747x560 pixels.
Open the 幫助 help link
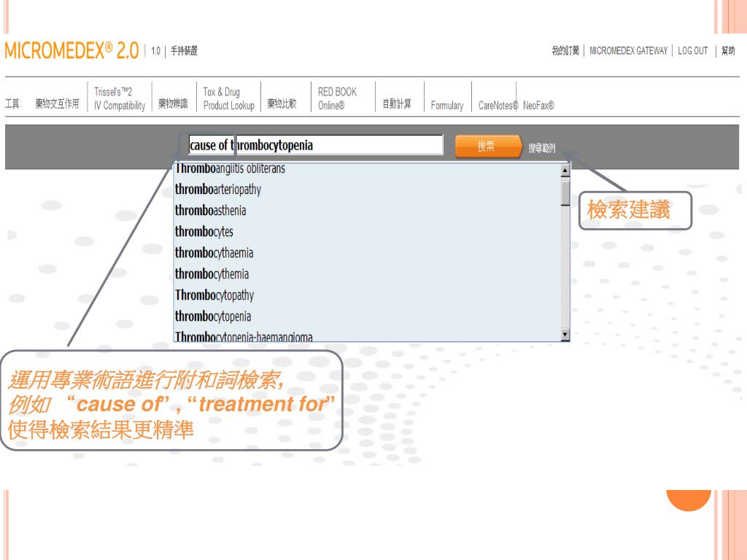click(x=728, y=50)
